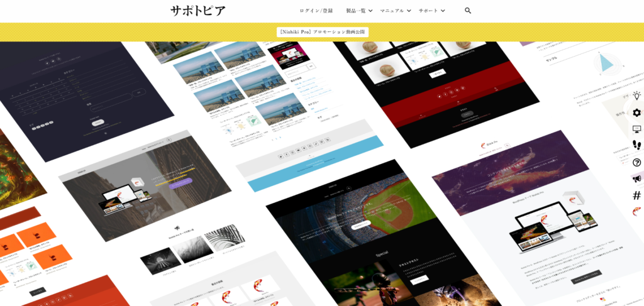Click the ログイン/登録 link
Viewport: 644px width, 306px height.
316,11
